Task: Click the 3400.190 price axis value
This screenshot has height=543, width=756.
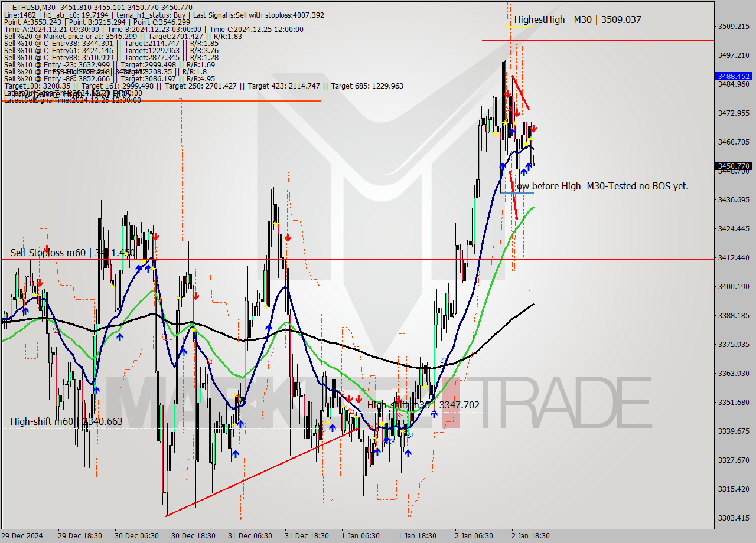Action: [733, 286]
